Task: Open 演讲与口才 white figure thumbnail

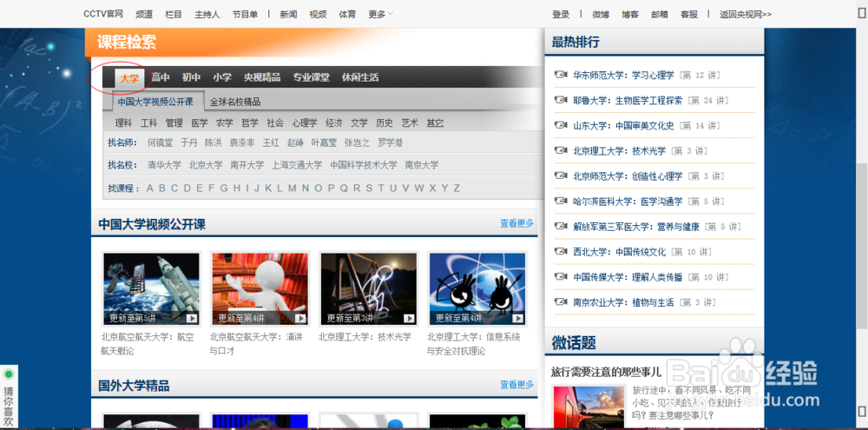Action: 260,288
